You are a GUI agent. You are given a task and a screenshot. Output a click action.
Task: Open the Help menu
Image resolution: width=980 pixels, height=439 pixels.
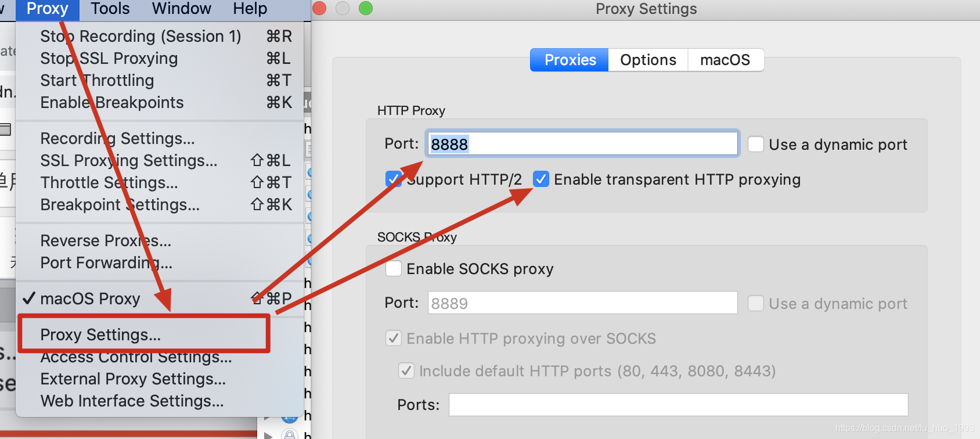click(250, 9)
